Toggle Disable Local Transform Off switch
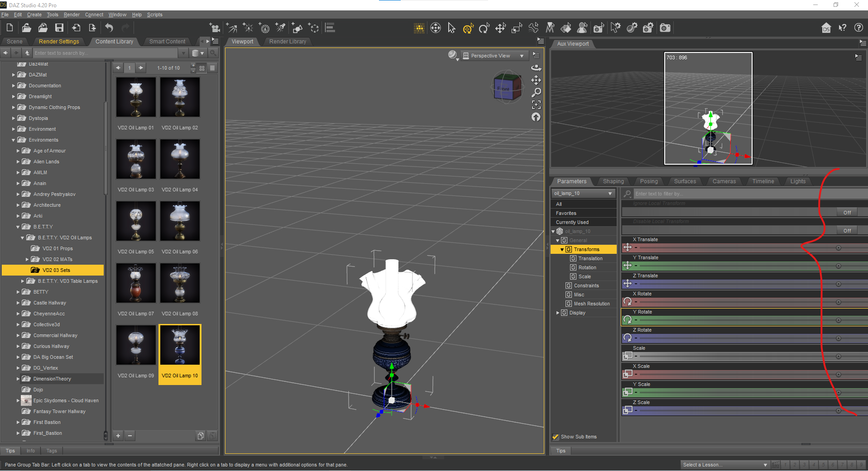868x471 pixels. point(847,231)
